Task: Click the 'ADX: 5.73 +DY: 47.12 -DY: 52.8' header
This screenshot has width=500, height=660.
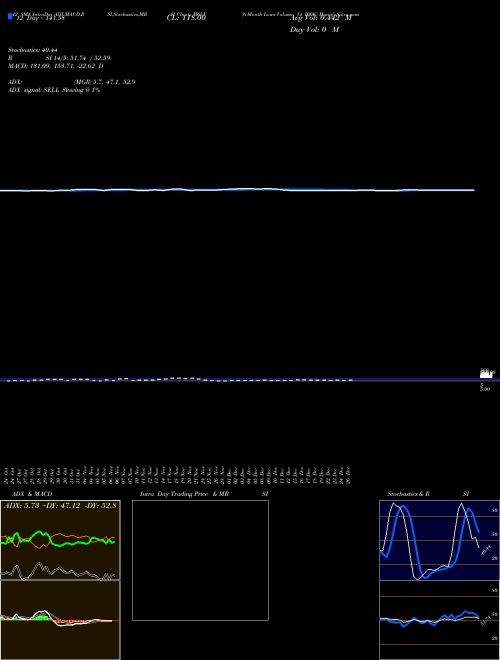Action: (x=60, y=505)
